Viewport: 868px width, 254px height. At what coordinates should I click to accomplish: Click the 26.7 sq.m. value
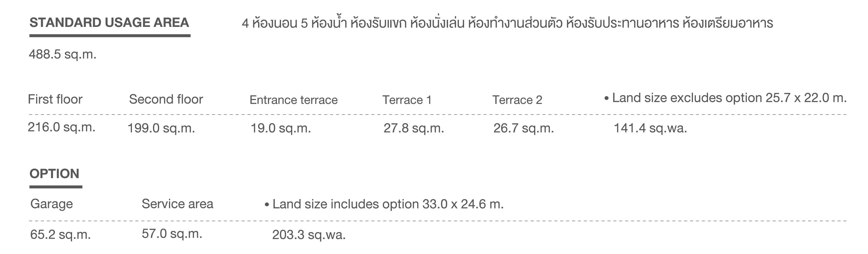[524, 128]
